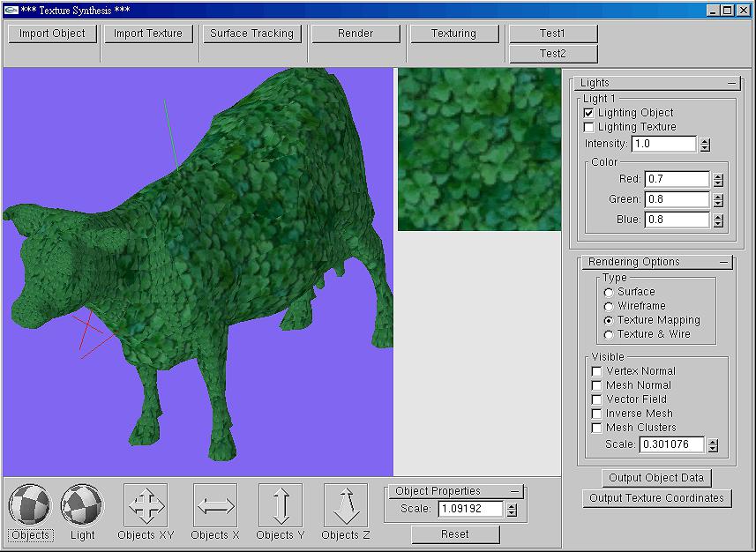Click the Intensity spinner arrows

pos(705,144)
